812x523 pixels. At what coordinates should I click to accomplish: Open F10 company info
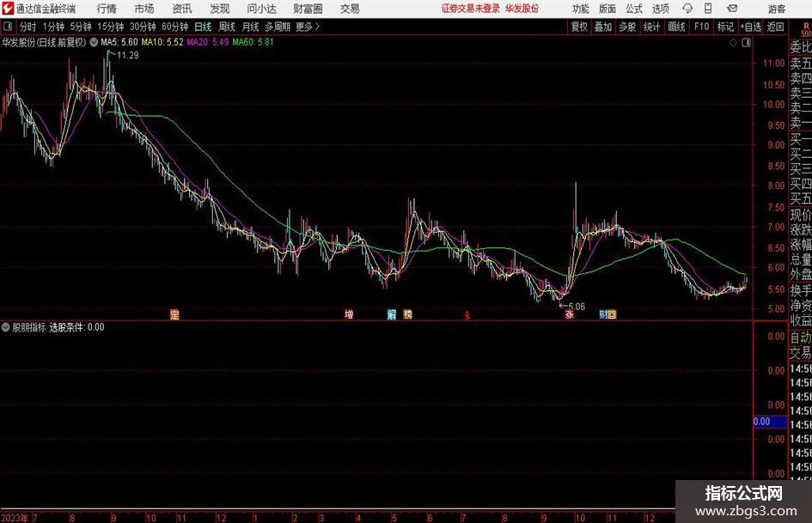click(701, 27)
